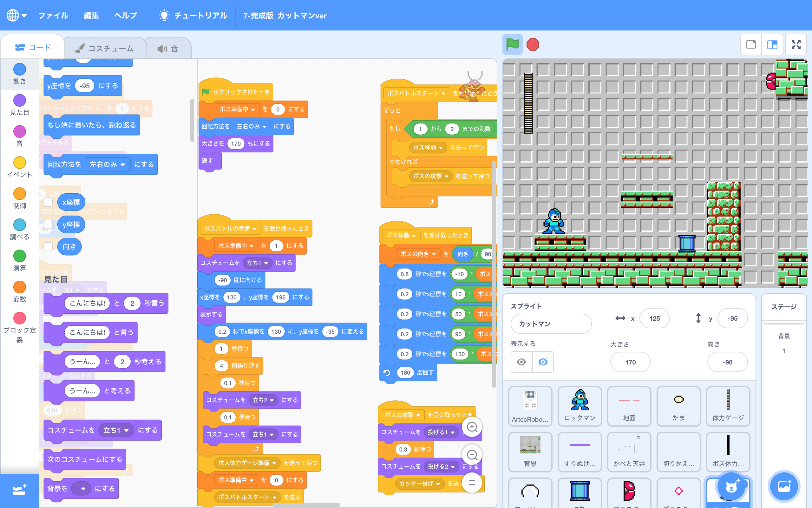
Task: Select the ブロック定義 category
Action: 19,328
